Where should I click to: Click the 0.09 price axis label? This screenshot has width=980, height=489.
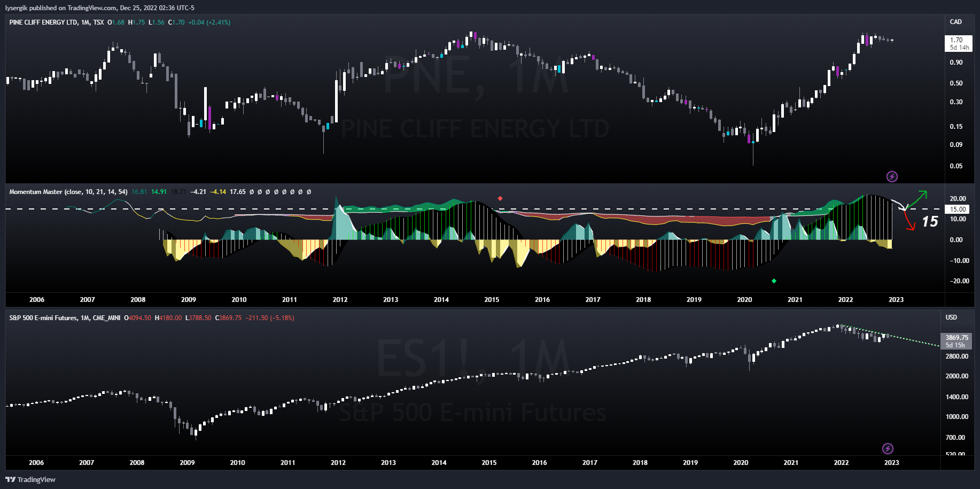956,145
